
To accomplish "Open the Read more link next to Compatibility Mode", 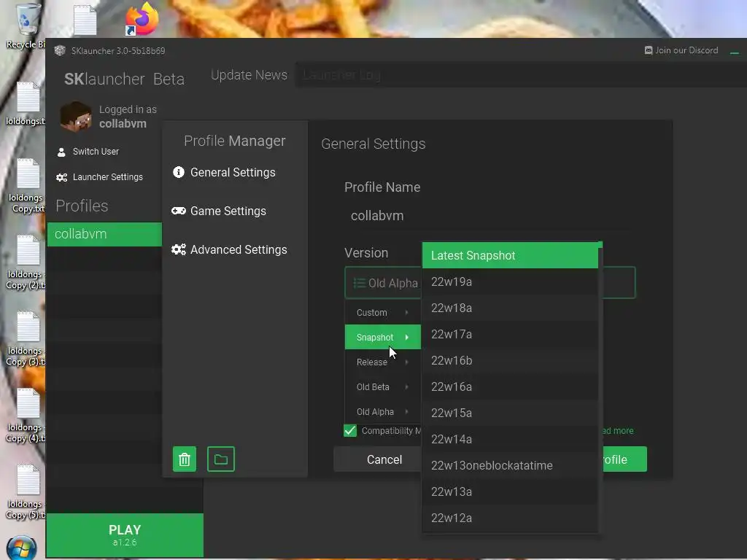I will point(618,430).
